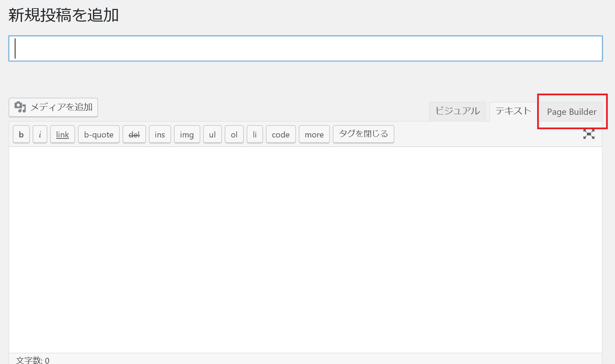Click the i italic quicktag button
This screenshot has width=615, height=364.
pos(40,134)
